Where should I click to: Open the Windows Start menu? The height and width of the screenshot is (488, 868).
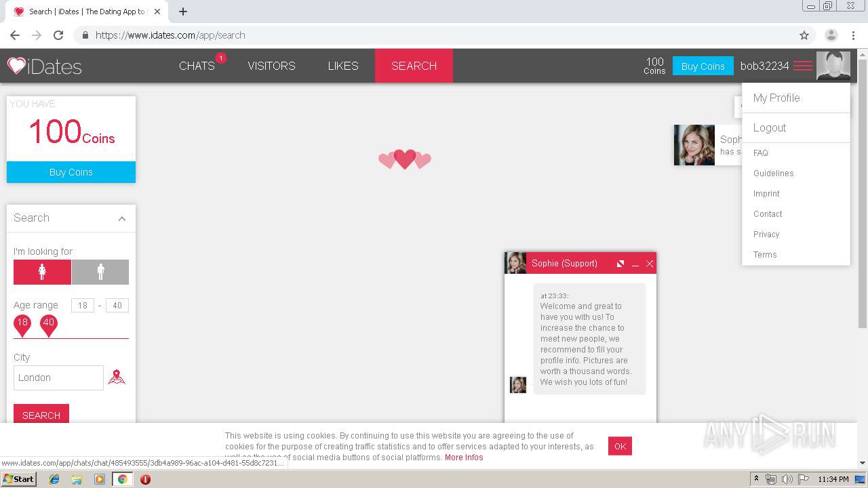click(x=19, y=479)
